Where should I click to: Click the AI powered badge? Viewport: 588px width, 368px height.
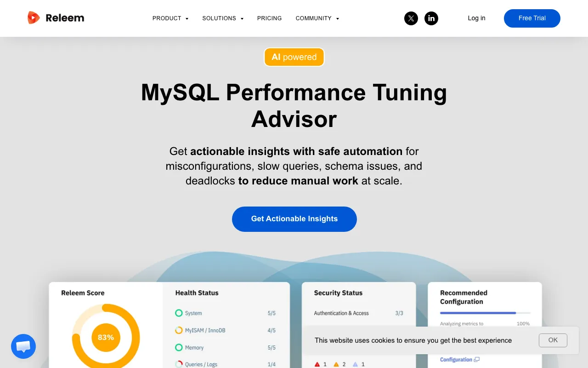point(294,57)
